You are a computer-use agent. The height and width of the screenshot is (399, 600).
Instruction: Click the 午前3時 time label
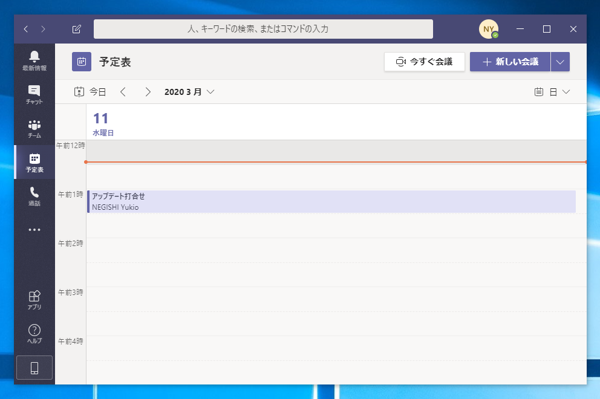(70, 292)
